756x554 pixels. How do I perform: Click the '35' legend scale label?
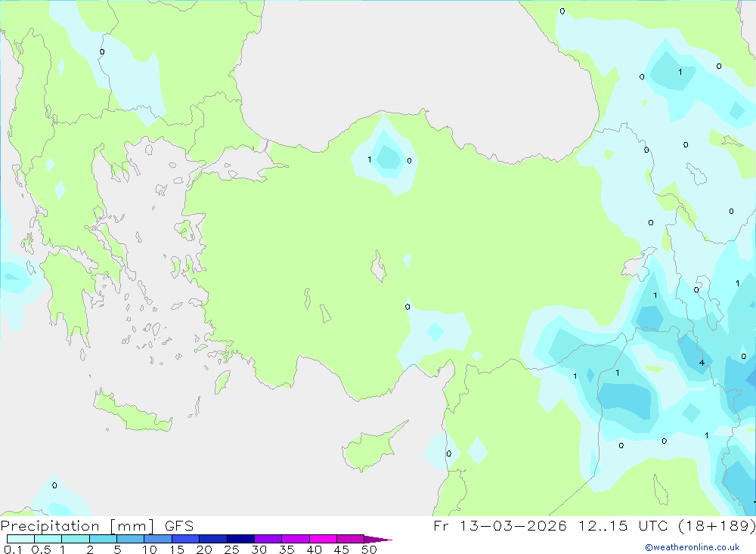[x=287, y=549]
